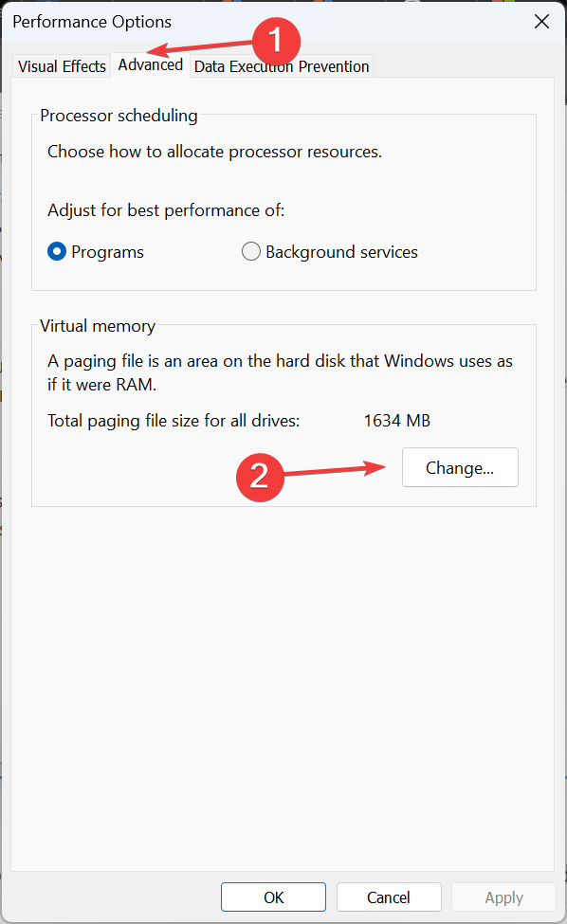Click the 1634 MB paging file value

[396, 421]
